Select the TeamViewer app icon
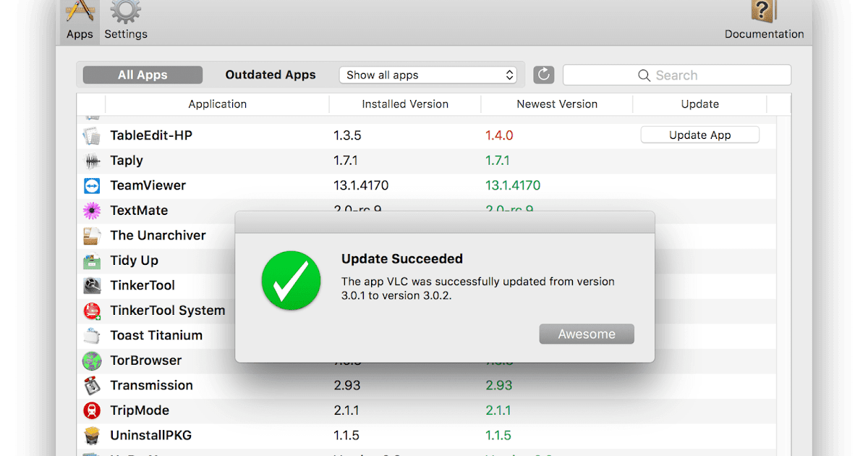This screenshot has height=456, width=868. point(92,186)
